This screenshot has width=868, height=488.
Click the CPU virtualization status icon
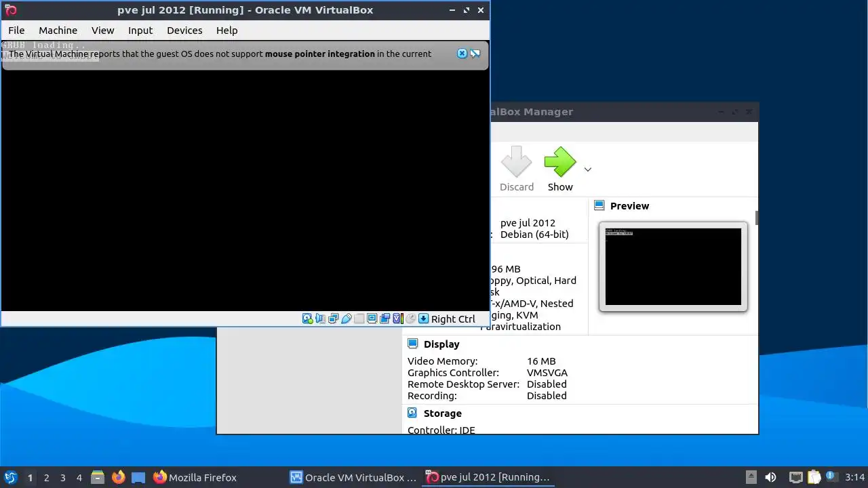coord(398,319)
